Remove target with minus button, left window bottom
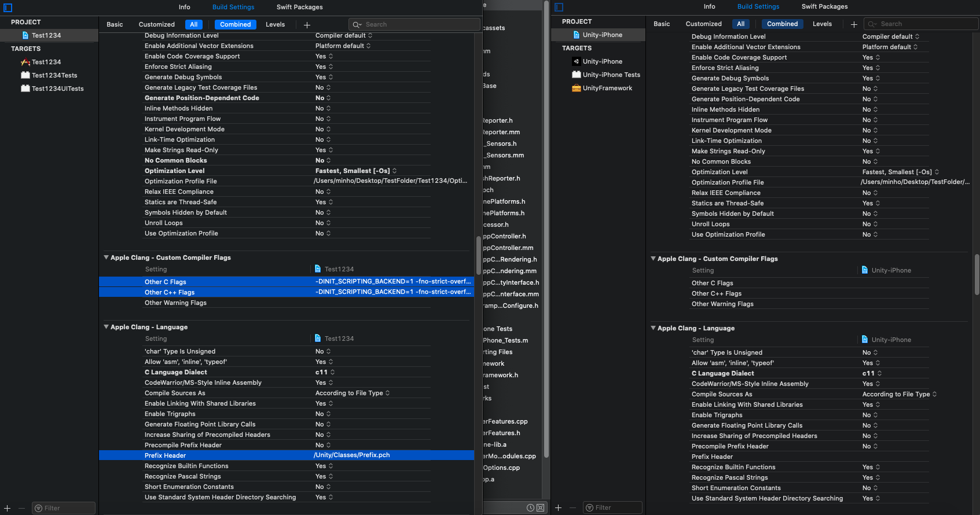Image resolution: width=980 pixels, height=515 pixels. click(21, 508)
